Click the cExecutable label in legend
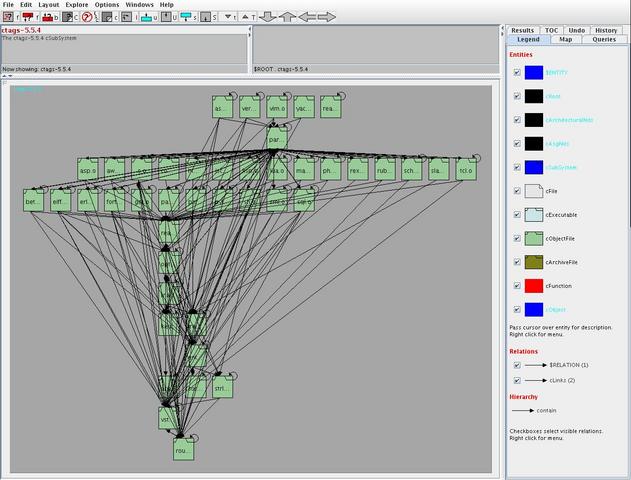631x480 pixels. 561,215
